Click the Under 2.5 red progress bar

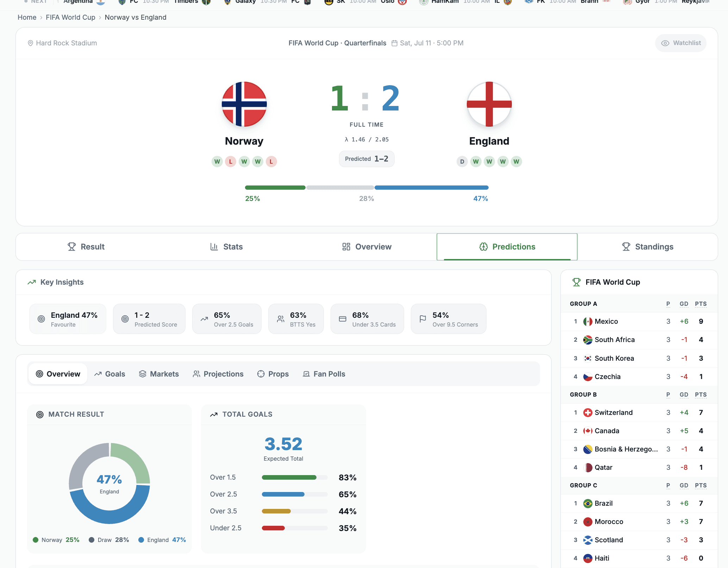click(x=273, y=528)
